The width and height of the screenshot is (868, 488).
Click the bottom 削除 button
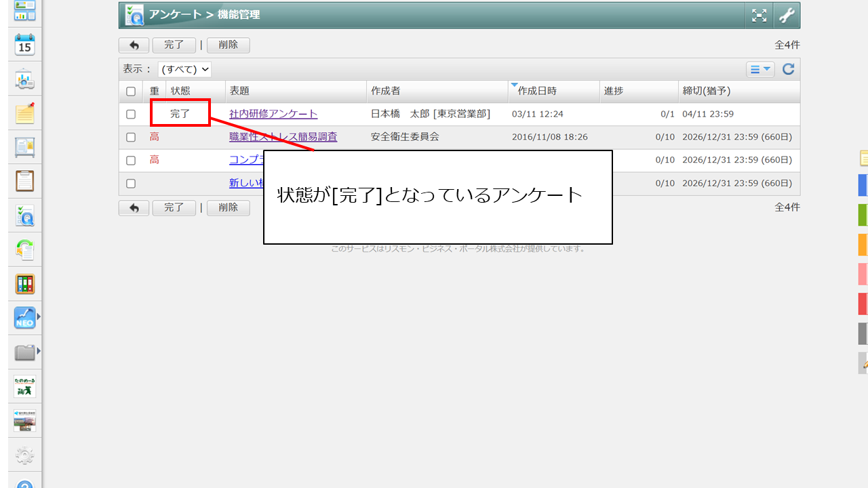tap(229, 208)
